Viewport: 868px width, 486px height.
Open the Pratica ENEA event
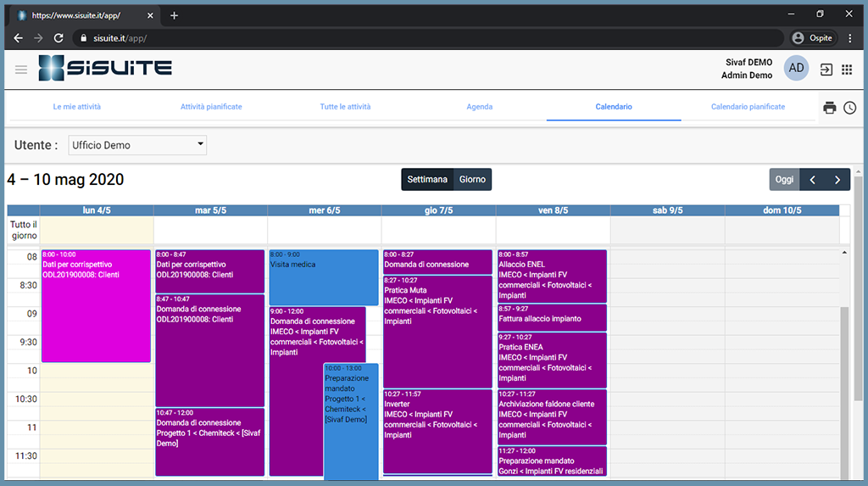(x=552, y=360)
